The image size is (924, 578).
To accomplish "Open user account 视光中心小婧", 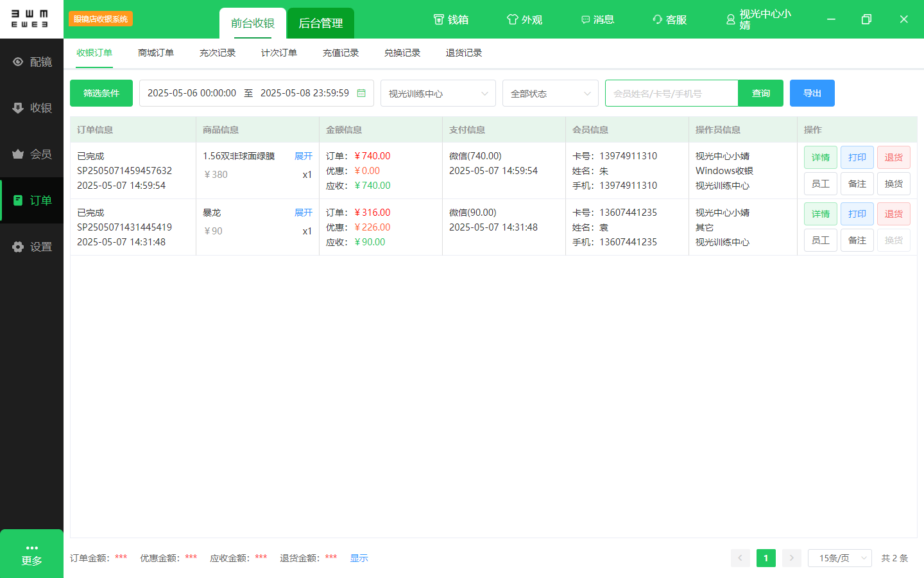I will [x=759, y=19].
